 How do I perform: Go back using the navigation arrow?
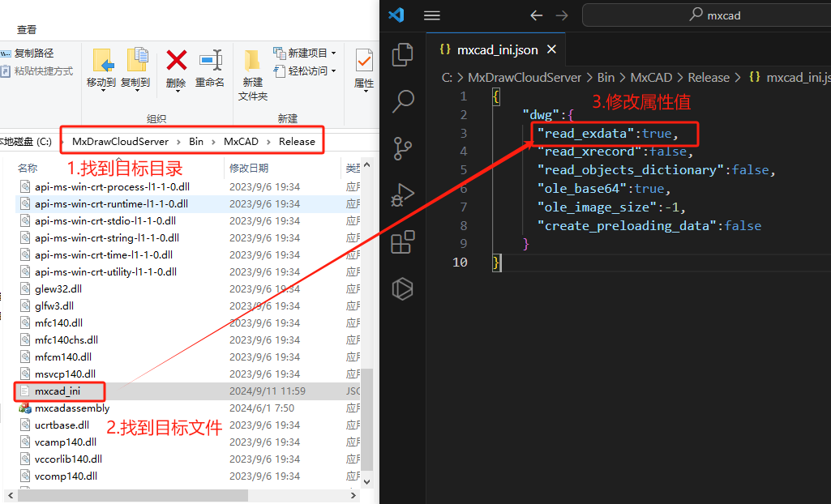point(536,15)
